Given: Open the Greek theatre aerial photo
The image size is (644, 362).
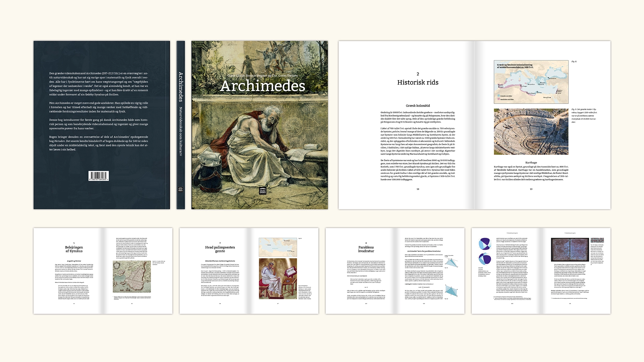Looking at the screenshot, I should 531,131.
